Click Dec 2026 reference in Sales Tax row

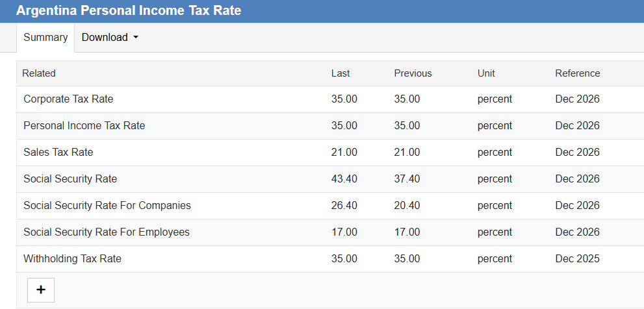click(578, 153)
